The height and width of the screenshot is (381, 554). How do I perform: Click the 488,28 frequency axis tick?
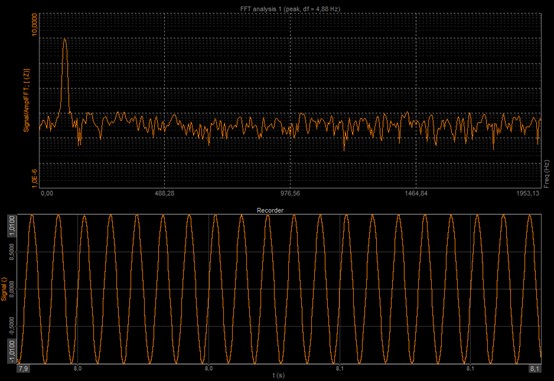165,193
